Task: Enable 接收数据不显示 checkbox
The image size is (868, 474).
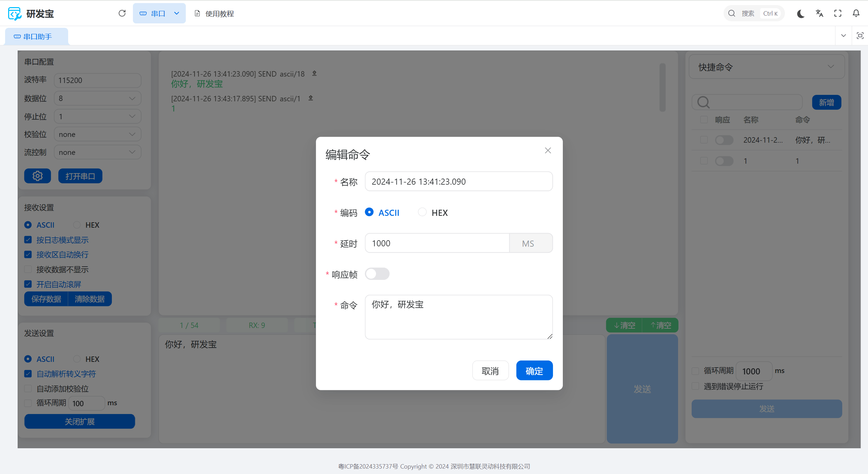Action: 28,269
